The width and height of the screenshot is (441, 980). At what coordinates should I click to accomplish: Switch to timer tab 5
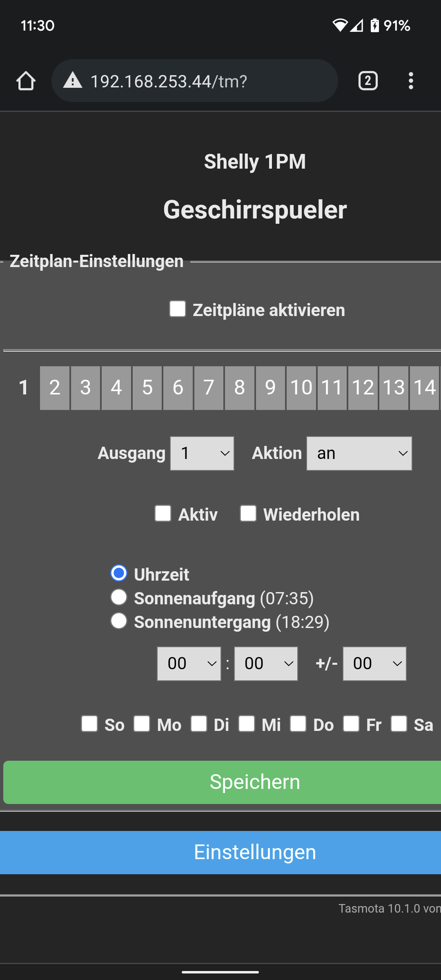[x=147, y=388]
